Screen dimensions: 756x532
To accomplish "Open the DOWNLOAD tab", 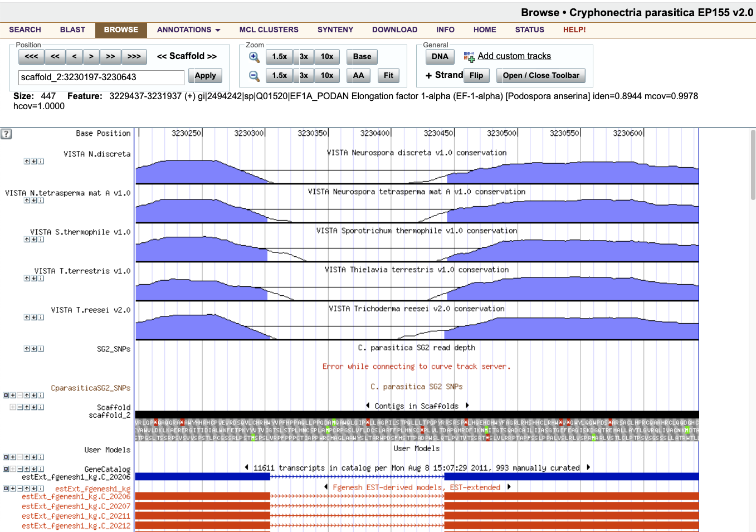I will [395, 30].
